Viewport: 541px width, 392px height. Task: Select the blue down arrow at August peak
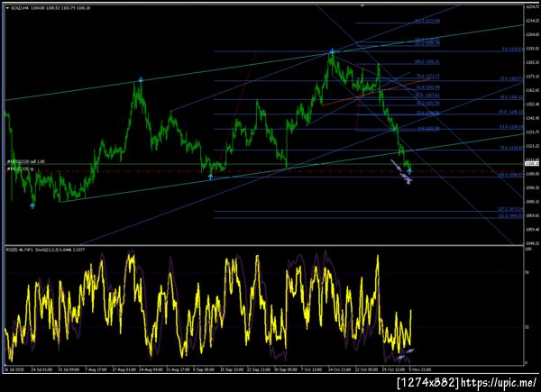[x=141, y=80]
